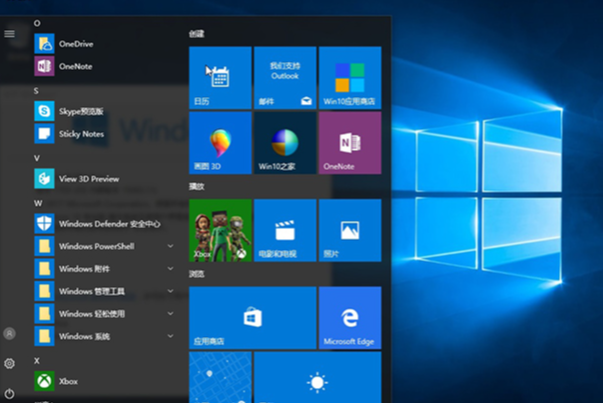The height and width of the screenshot is (403, 603).
Task: Click the Power button in Start sidebar
Action: [10, 393]
